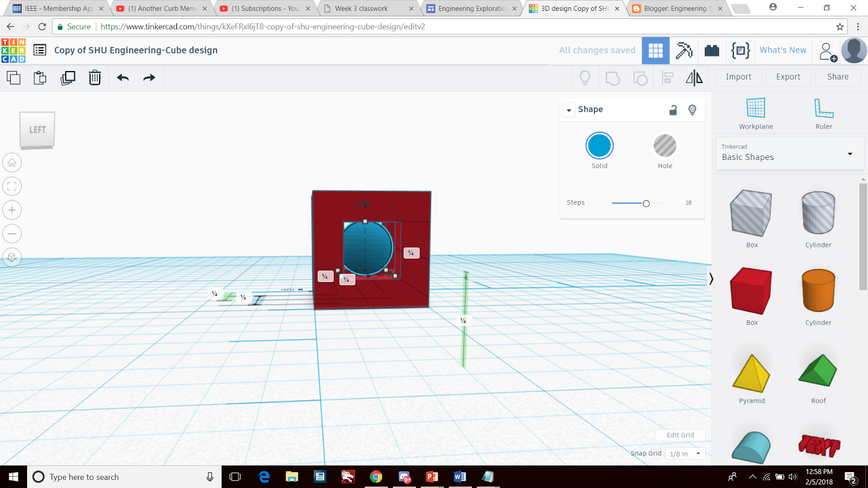Delete selection using trash icon
Screen dimensions: 868x488
[94, 78]
